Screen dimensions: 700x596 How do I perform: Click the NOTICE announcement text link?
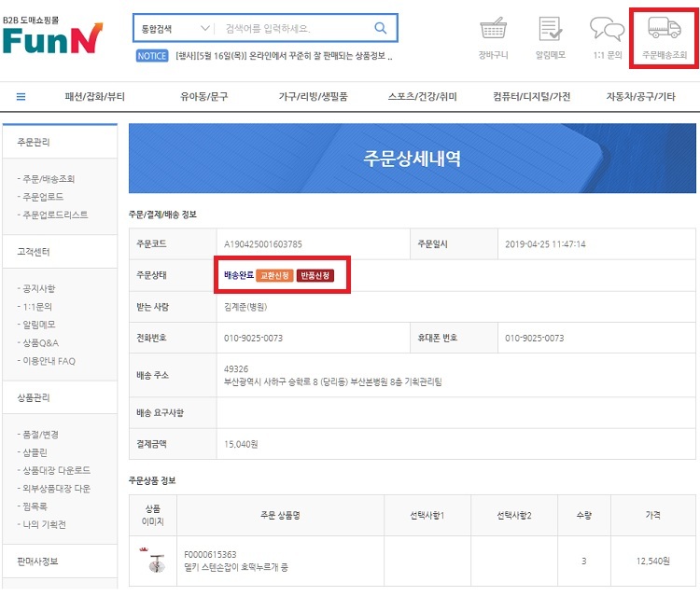click(x=284, y=56)
